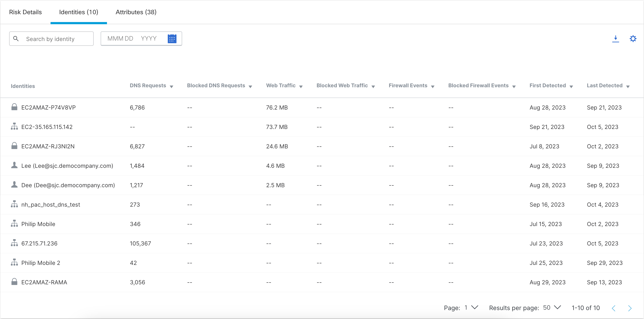Viewport: 644px width, 319px height.
Task: Switch to the Risk Details tab
Action: [25, 12]
